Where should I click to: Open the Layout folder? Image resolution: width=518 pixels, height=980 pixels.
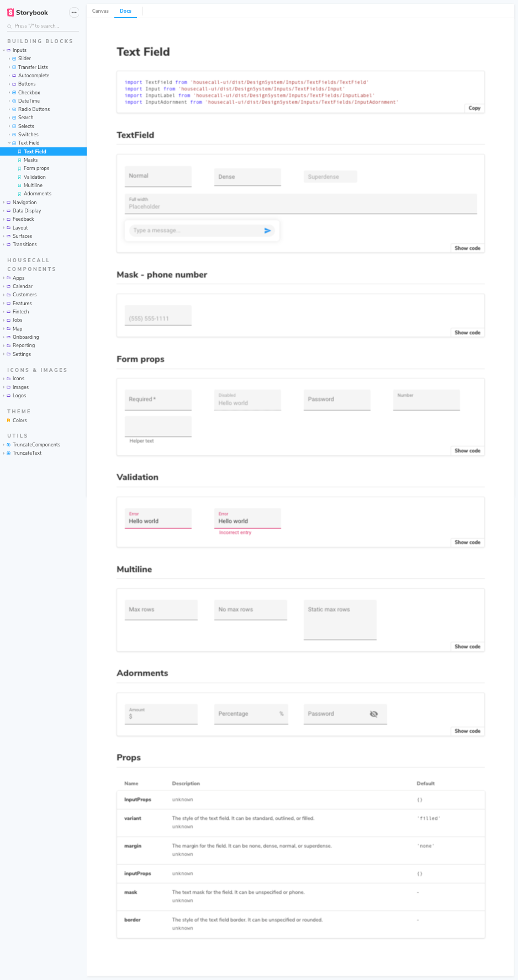[20, 228]
